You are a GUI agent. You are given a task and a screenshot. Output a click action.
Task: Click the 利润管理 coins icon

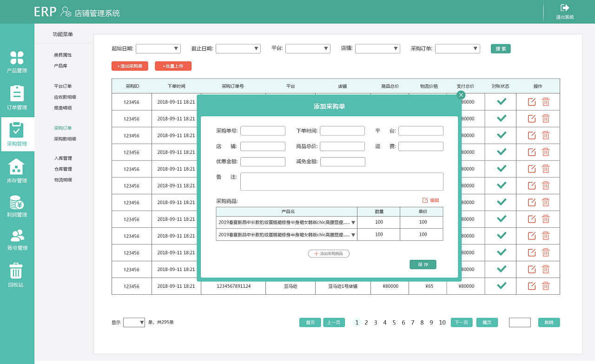click(x=17, y=205)
